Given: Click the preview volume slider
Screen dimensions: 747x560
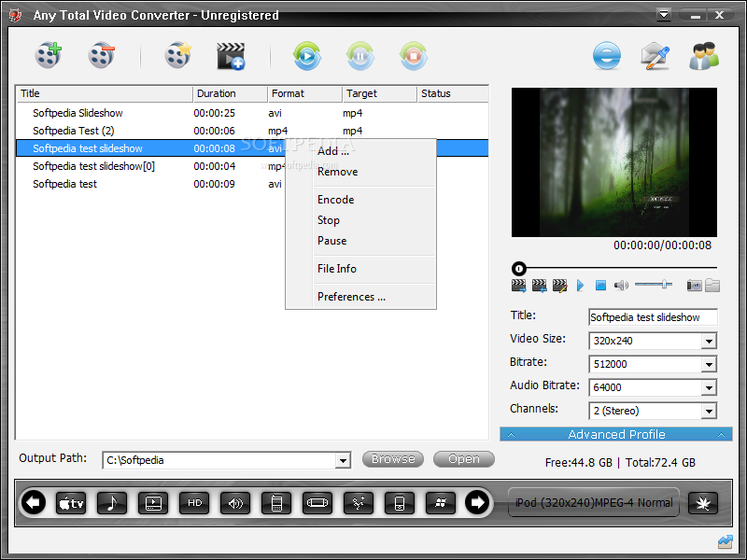Looking at the screenshot, I should pos(653,285).
